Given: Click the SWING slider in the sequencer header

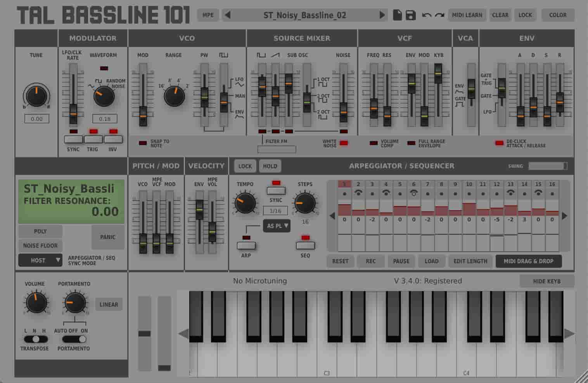Looking at the screenshot, I should [547, 166].
